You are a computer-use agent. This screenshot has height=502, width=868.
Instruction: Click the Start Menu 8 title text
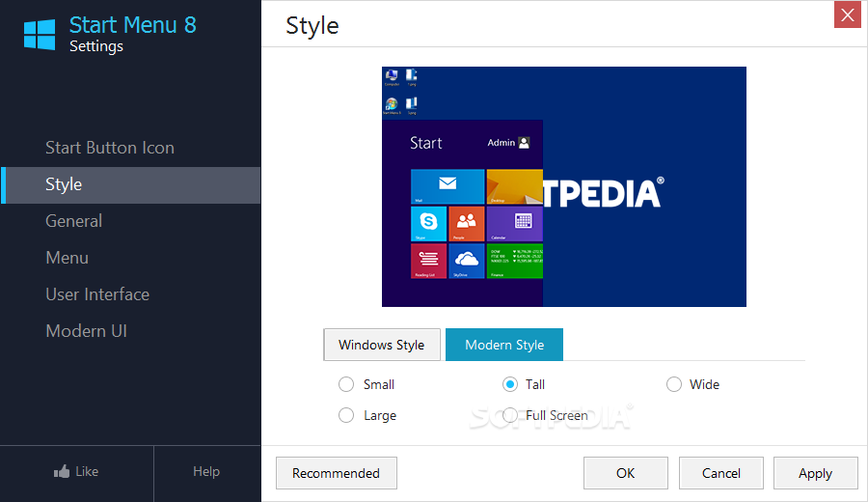133,25
